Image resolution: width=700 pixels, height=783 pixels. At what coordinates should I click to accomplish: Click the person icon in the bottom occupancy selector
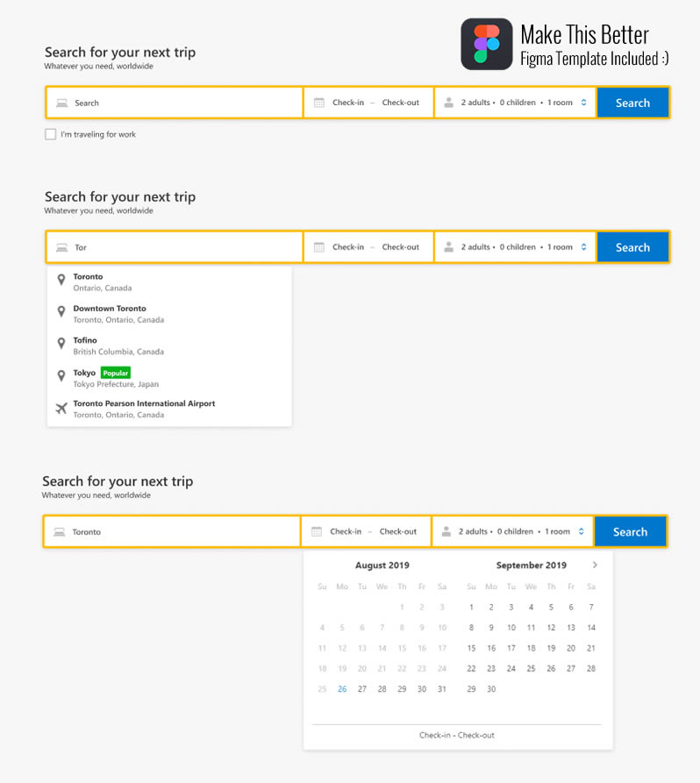446,531
